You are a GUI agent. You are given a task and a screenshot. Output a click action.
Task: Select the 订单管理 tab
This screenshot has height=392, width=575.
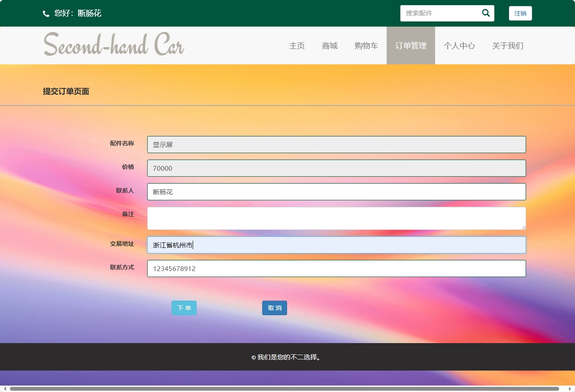[x=411, y=45]
